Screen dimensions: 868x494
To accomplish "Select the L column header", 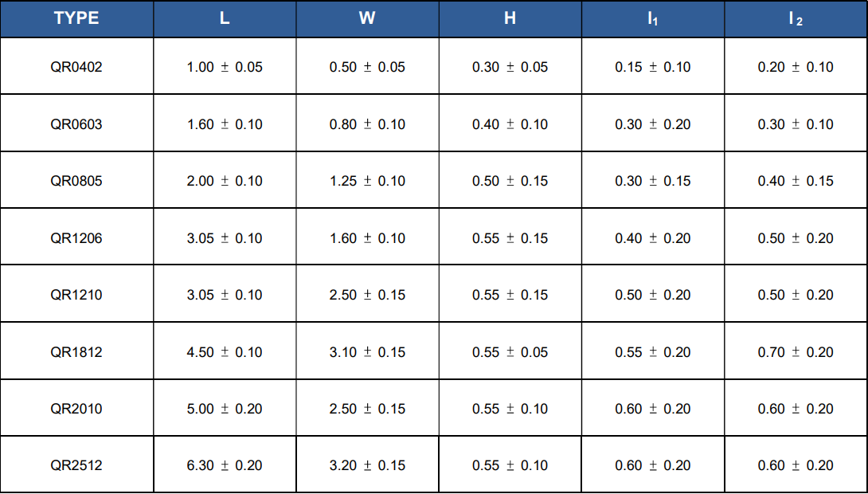I will coord(225,18).
